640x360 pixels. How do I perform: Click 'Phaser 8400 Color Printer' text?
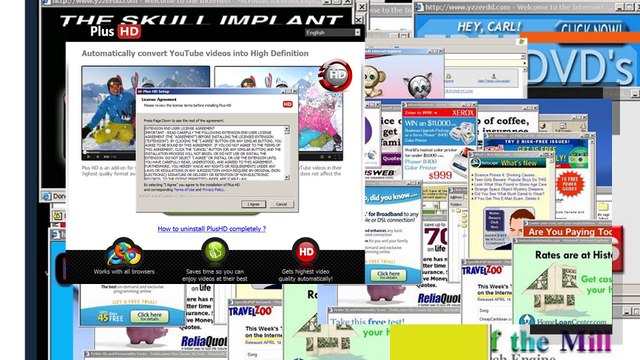[420, 164]
